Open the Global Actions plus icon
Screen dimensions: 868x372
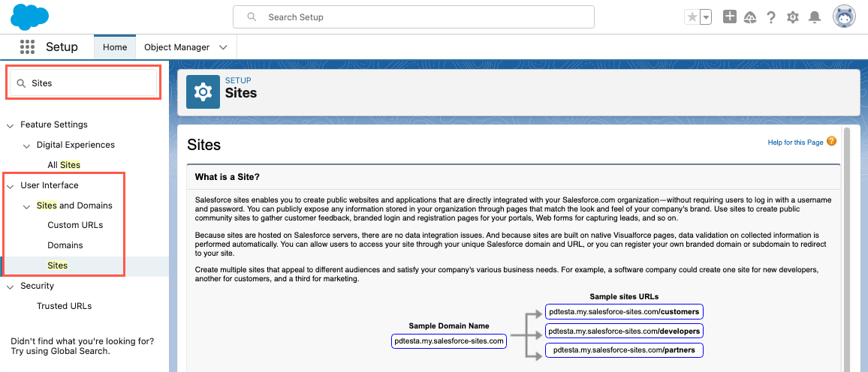point(729,16)
